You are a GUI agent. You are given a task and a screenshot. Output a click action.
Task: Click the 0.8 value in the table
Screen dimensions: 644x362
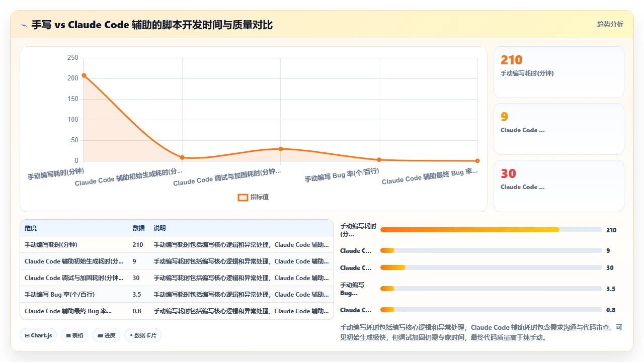(x=137, y=311)
